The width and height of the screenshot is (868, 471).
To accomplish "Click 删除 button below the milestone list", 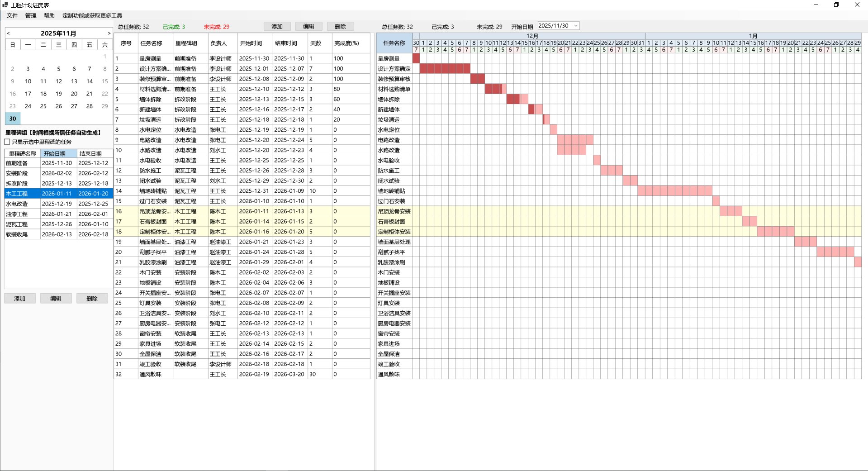I will point(92,299).
